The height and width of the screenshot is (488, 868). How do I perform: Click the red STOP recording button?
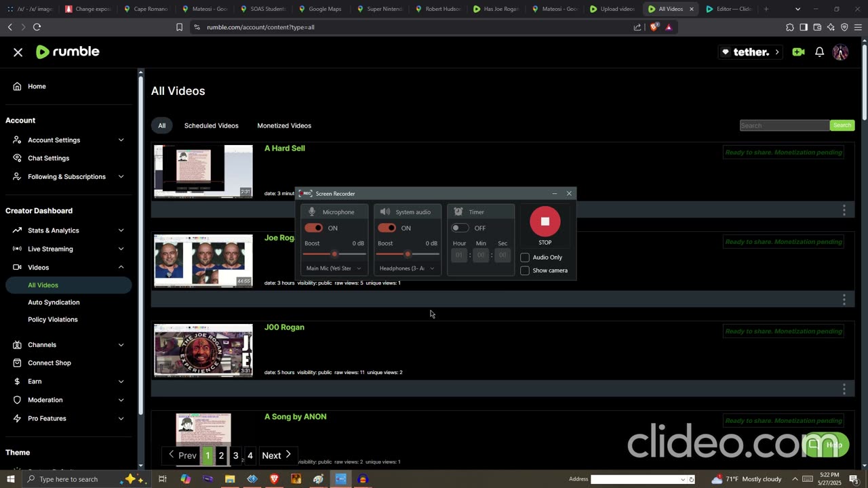tap(545, 222)
